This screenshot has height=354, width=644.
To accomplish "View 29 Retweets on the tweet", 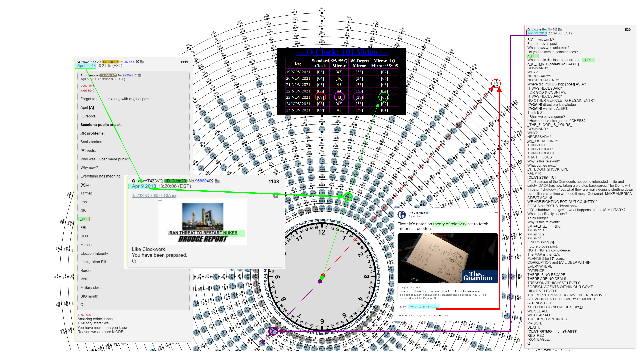I will coord(405,316).
